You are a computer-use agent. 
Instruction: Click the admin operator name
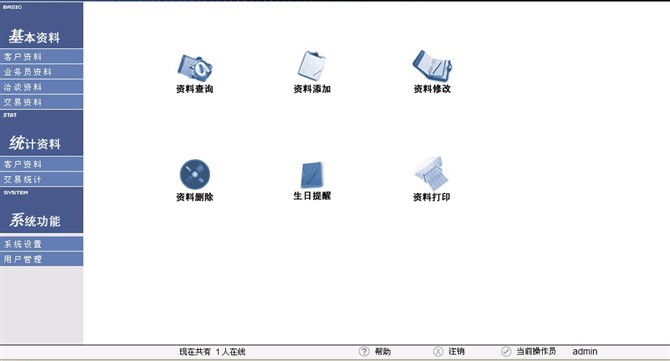[585, 351]
